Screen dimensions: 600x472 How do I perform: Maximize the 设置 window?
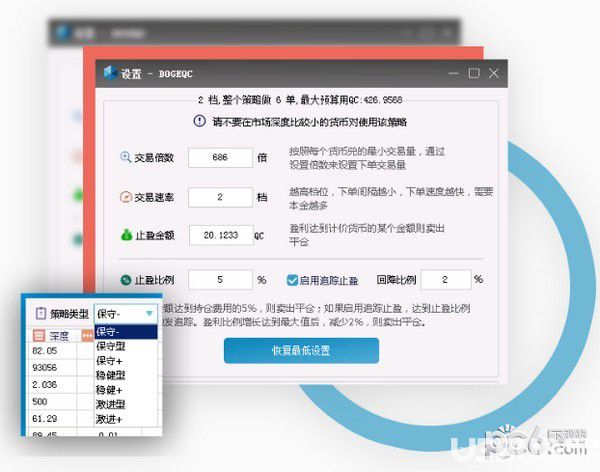pyautogui.click(x=474, y=73)
